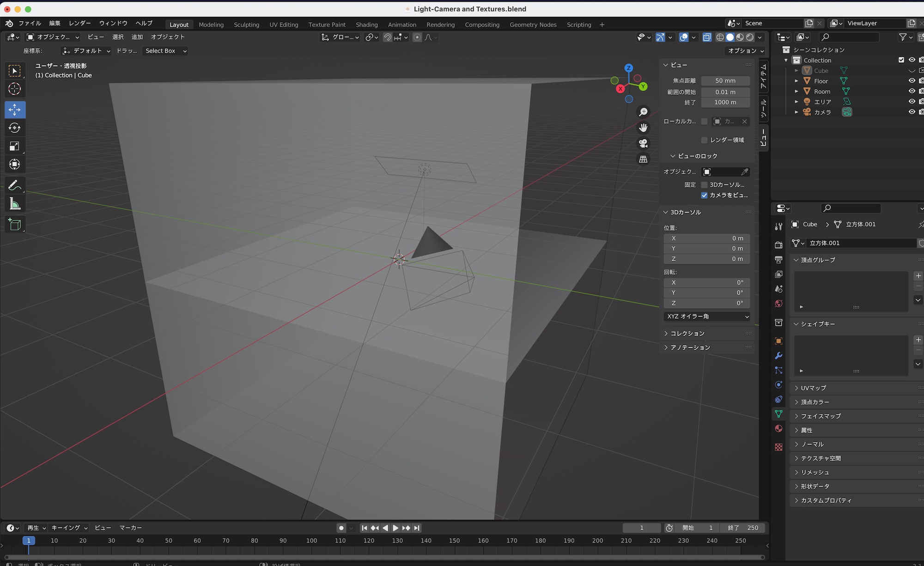
Task: Open the オプション button in viewport header
Action: point(745,51)
